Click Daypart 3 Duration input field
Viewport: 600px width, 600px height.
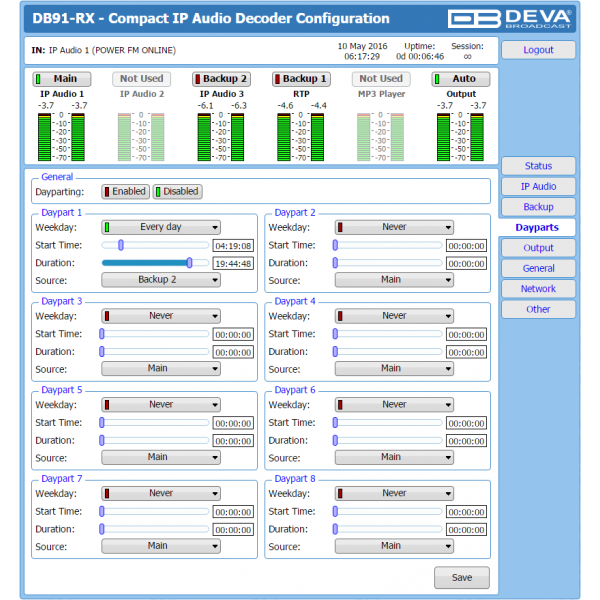(x=233, y=352)
